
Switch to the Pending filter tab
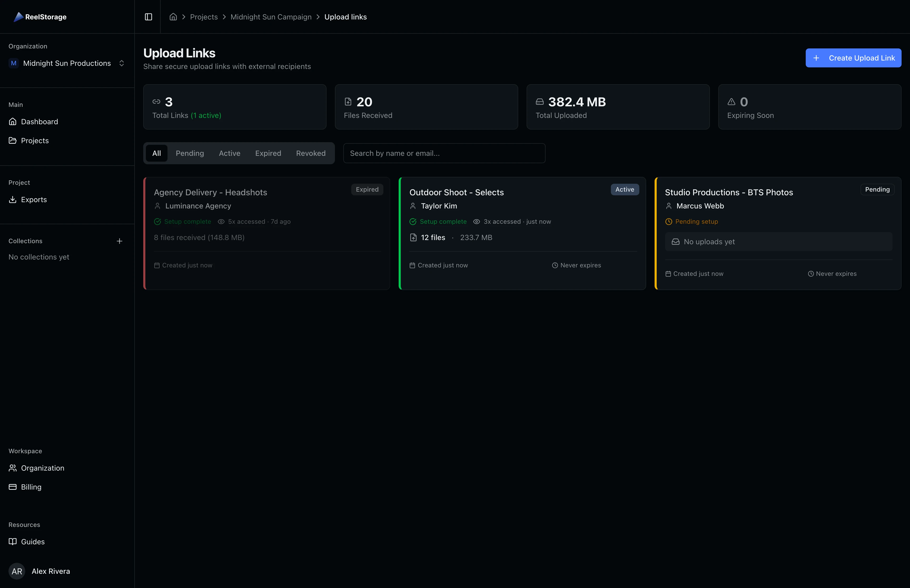pos(190,153)
